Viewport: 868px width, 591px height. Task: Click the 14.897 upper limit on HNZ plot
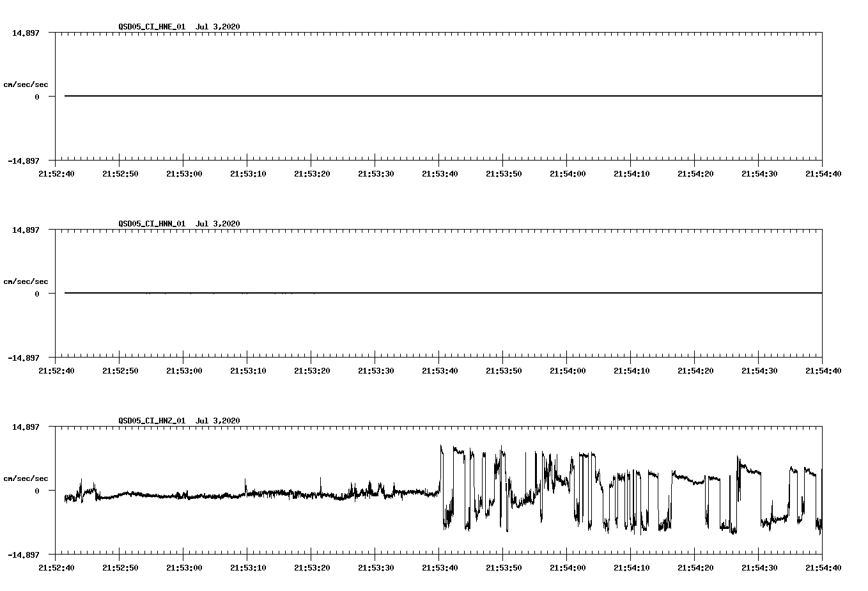coord(26,427)
